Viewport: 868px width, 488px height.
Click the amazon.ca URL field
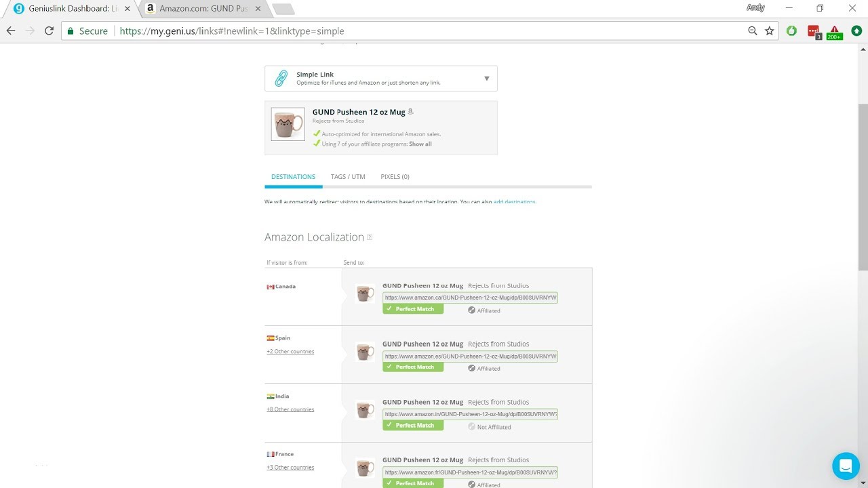tap(470, 298)
